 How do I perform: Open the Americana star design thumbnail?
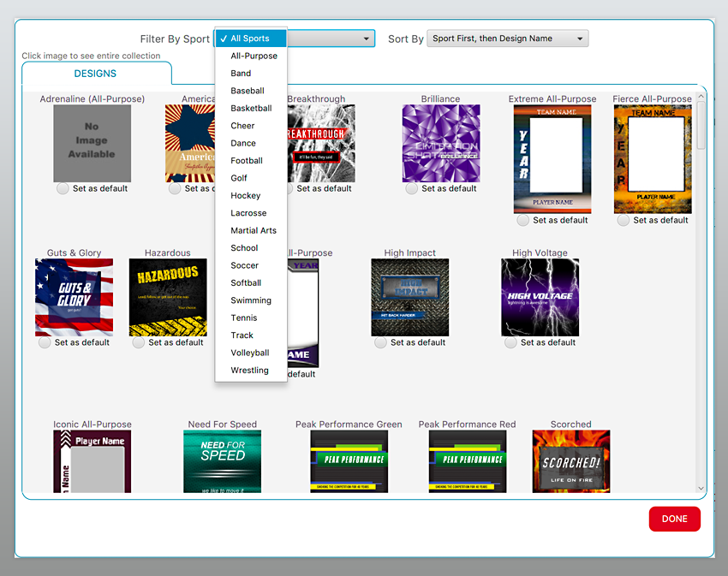[x=190, y=144]
